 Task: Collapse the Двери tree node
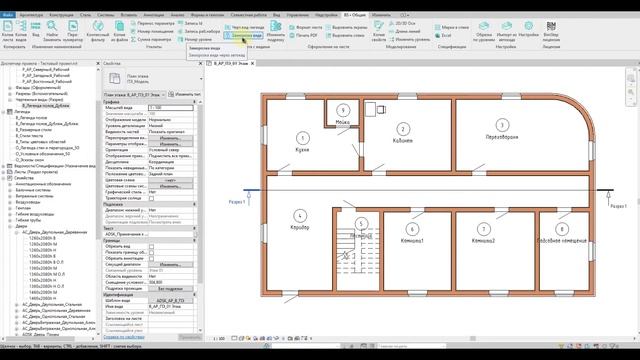coord(10,226)
